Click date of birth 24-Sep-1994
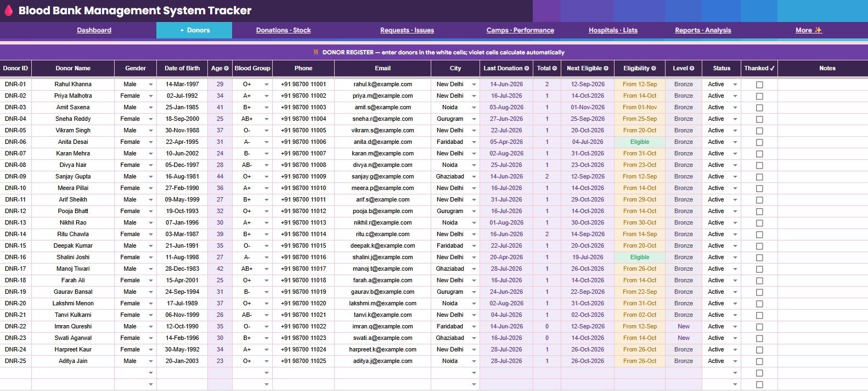This screenshot has width=868, height=391. click(x=182, y=292)
